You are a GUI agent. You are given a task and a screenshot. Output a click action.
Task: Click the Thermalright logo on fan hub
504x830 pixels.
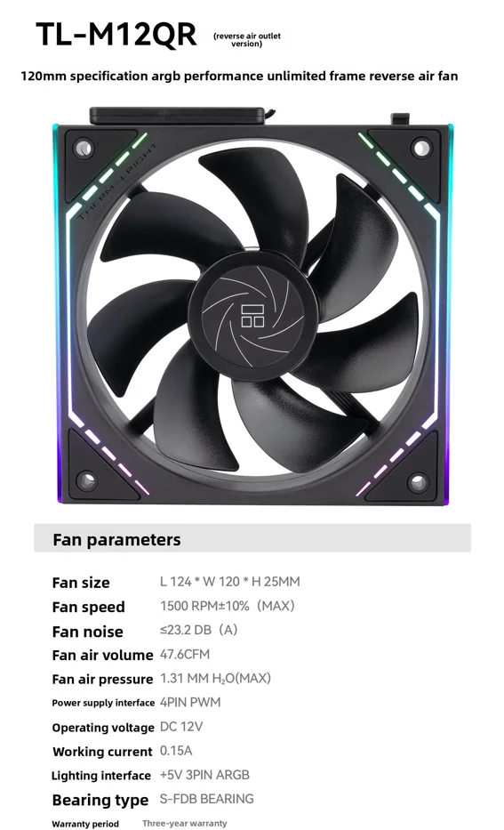click(252, 316)
